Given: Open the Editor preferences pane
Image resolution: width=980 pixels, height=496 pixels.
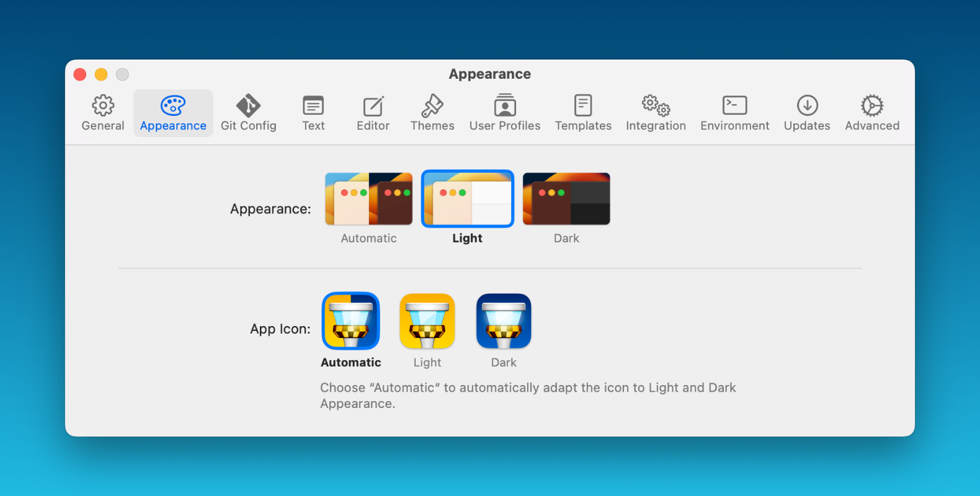Looking at the screenshot, I should coord(373,113).
